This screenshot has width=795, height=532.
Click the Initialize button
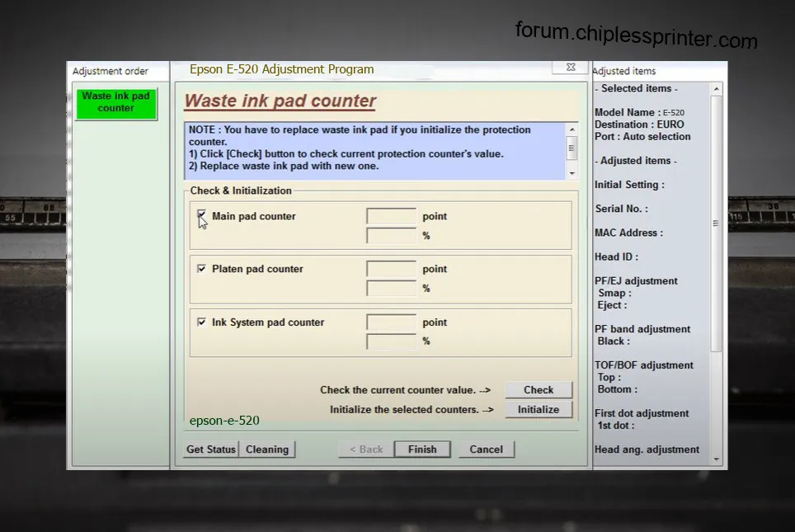tap(539, 409)
